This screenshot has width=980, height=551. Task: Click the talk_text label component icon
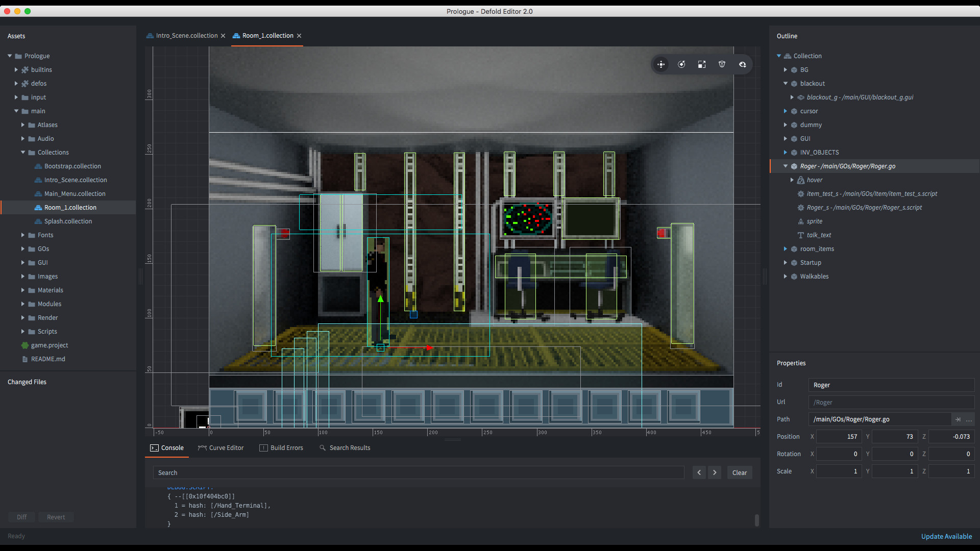click(x=800, y=235)
